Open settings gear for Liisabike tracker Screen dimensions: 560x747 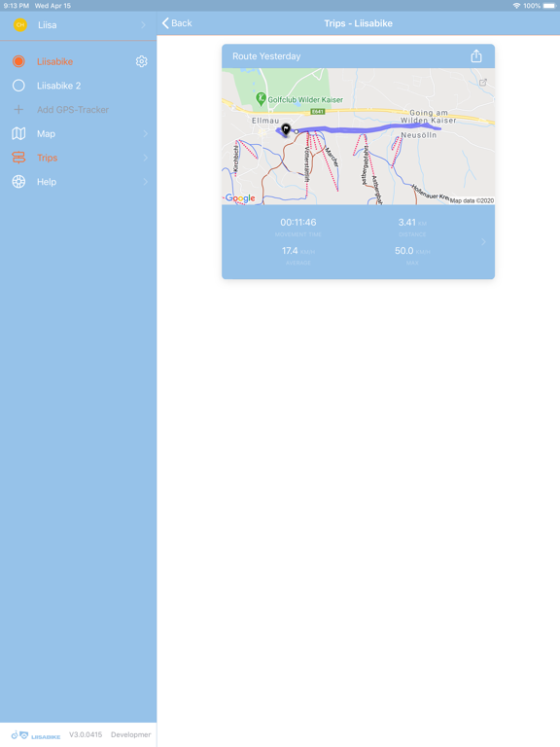coord(141,61)
